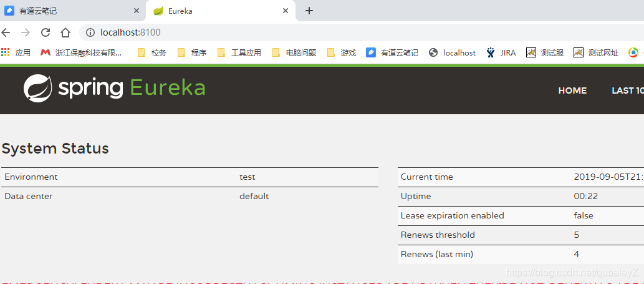Open the 测试服 bookmark
Image resolution: width=644 pixels, height=284 pixels.
[545, 52]
